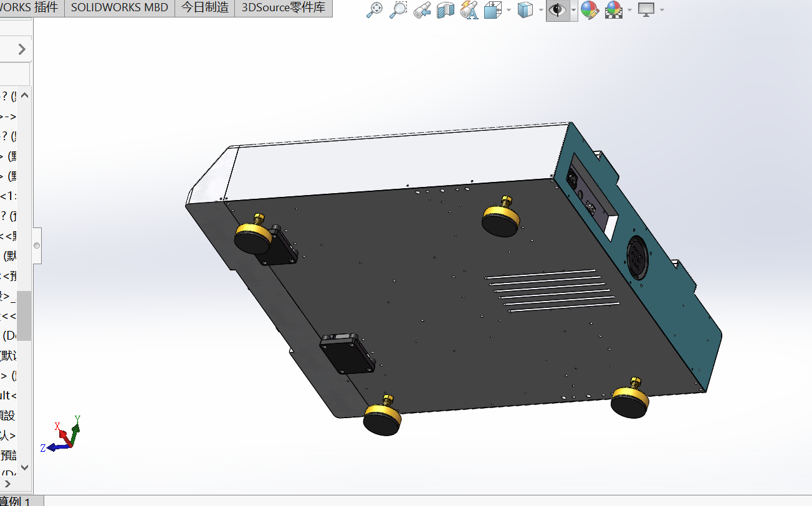Viewport: 812px width, 506px height.
Task: Open the Apply Scene dropdown arrow
Action: (x=630, y=11)
